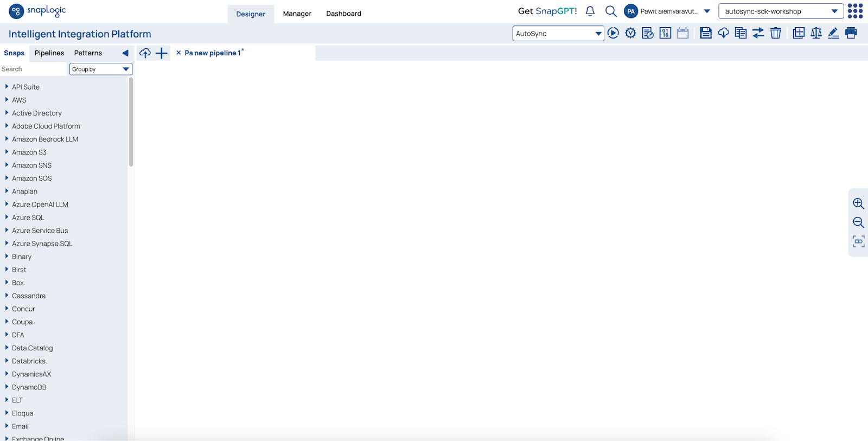Viewport: 868px width, 441px height.
Task: Save the pipeline with the floppy disk icon
Action: 705,33
